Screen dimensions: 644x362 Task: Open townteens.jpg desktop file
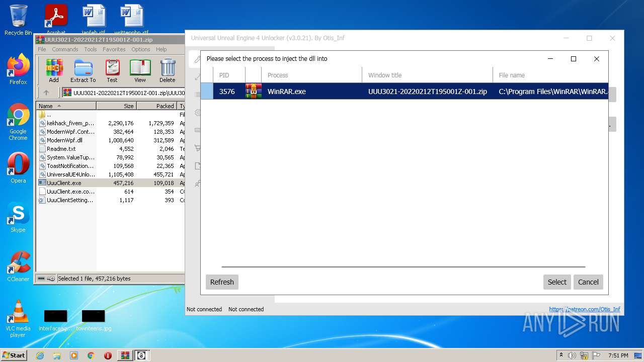click(94, 320)
